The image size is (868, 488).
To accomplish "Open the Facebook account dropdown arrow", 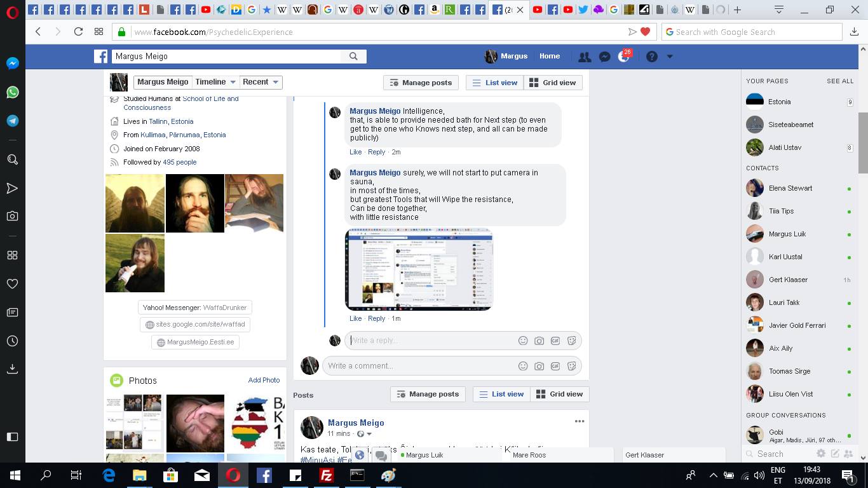I will [670, 57].
